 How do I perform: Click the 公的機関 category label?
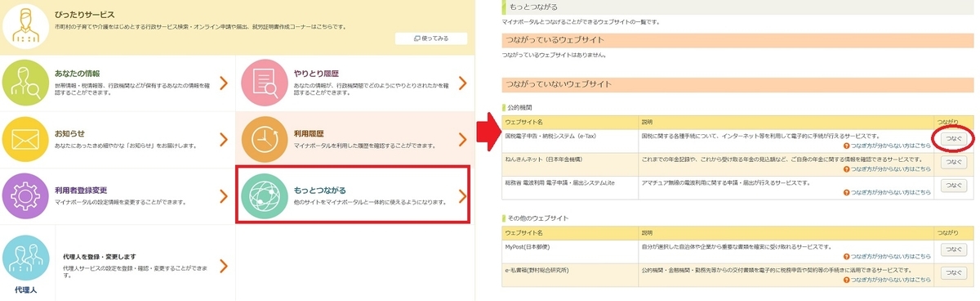(520, 107)
